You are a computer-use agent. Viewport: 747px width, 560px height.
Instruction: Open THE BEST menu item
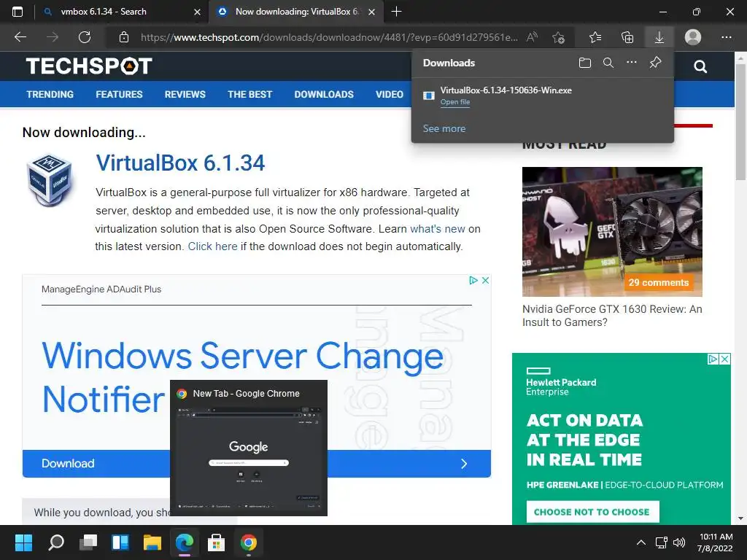249,94
